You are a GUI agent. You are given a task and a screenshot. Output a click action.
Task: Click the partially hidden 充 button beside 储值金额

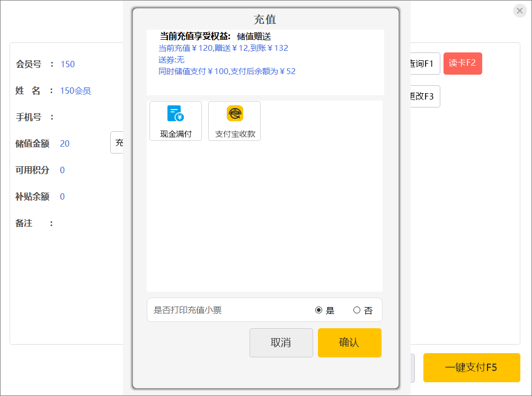click(x=118, y=143)
